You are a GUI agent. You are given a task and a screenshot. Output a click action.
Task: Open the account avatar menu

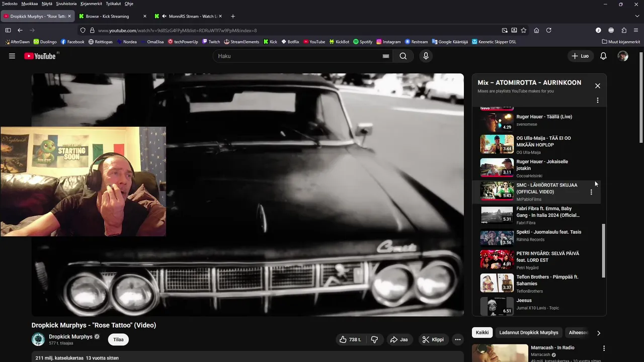(623, 56)
